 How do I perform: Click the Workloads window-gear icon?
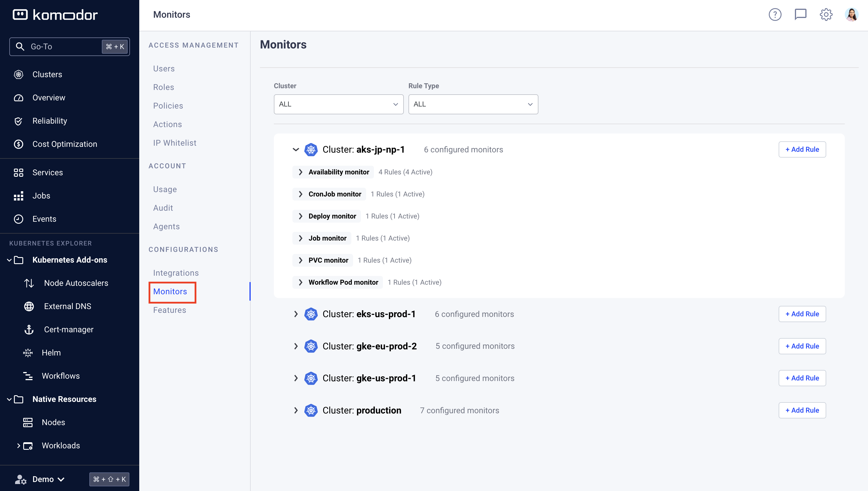point(28,446)
